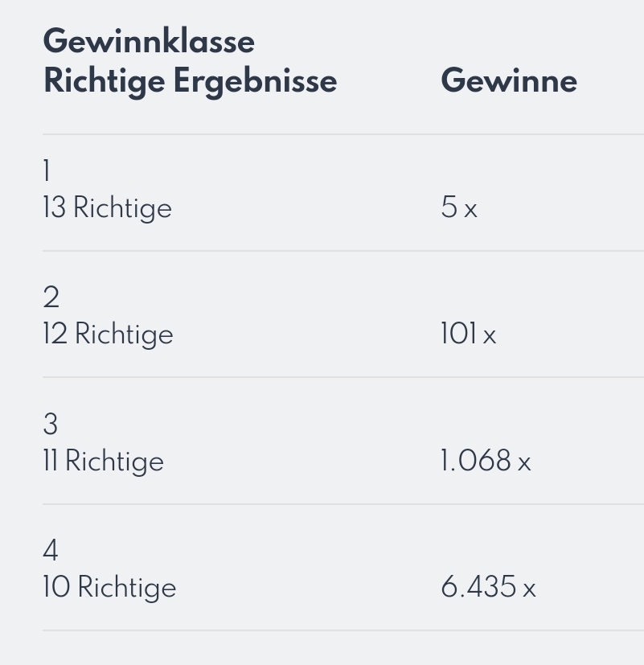Click the 6.435 x winners value

[488, 587]
